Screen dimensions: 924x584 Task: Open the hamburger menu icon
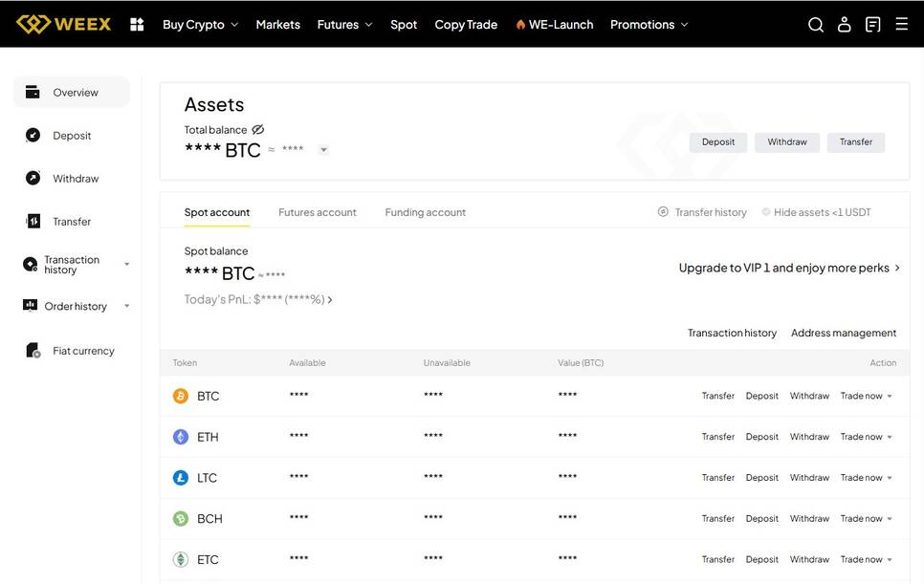(x=902, y=24)
